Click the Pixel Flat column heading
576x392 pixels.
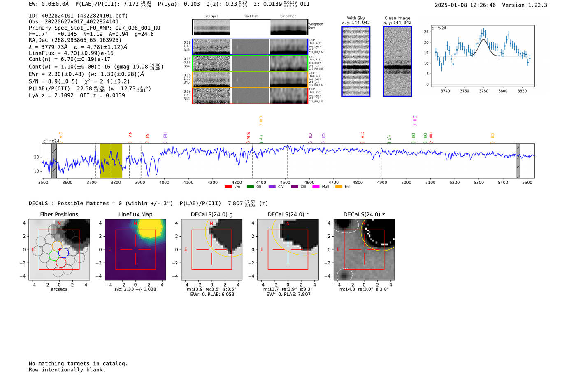click(250, 16)
